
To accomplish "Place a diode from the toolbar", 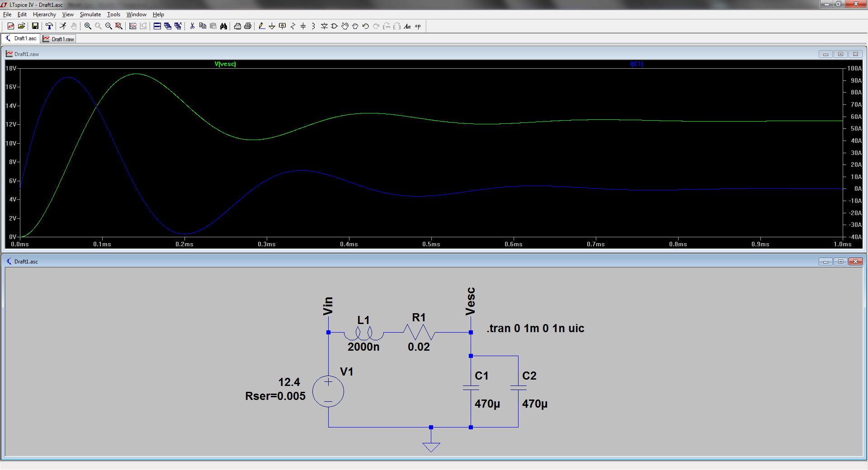I will 324,26.
